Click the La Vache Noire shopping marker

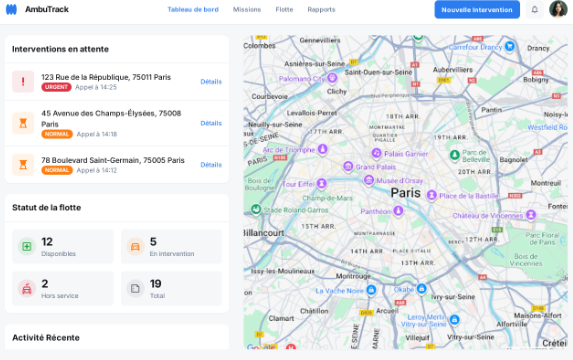coord(371,290)
